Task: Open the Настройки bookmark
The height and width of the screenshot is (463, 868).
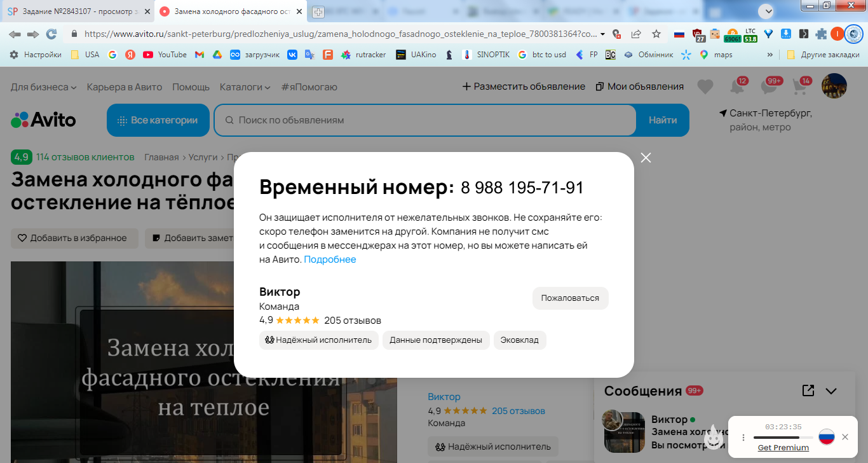Action: [x=36, y=55]
